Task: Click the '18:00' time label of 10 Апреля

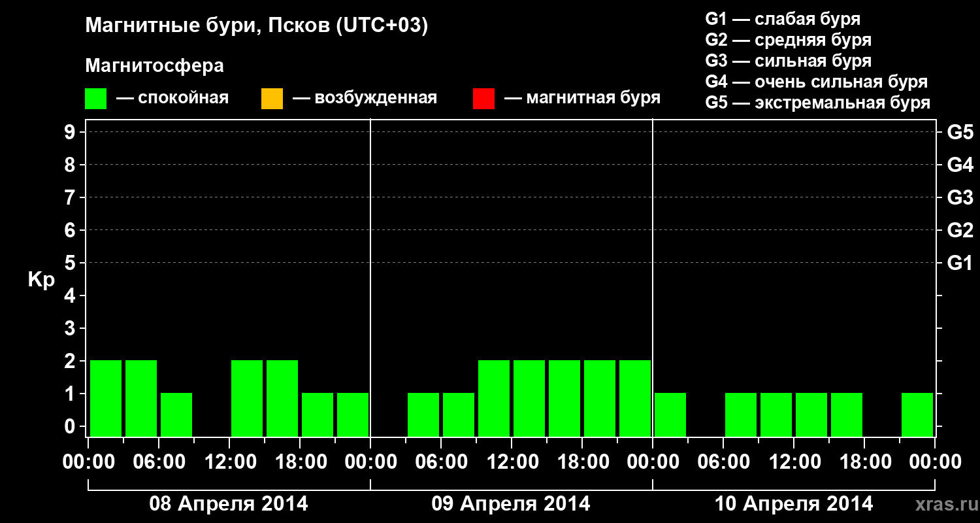Action: click(864, 462)
